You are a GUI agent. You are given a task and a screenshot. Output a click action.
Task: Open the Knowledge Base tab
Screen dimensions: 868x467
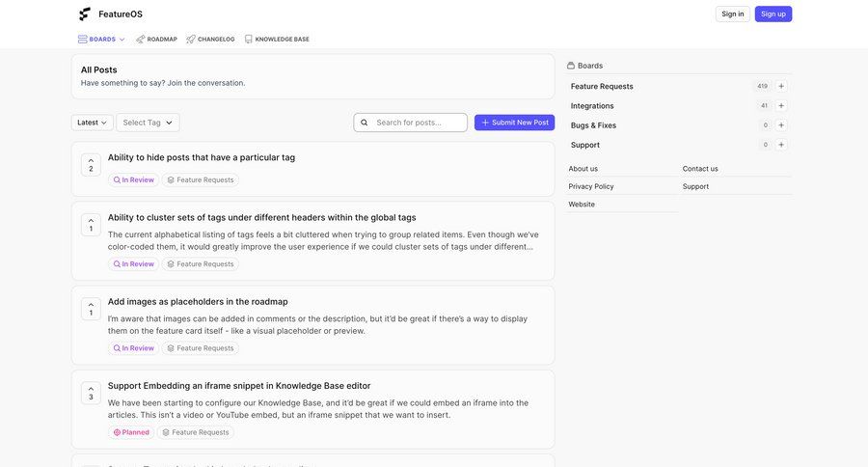coord(277,40)
